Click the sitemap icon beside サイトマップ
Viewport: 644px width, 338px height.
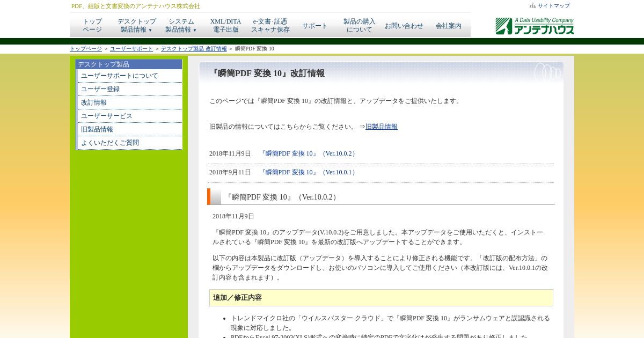pos(532,6)
